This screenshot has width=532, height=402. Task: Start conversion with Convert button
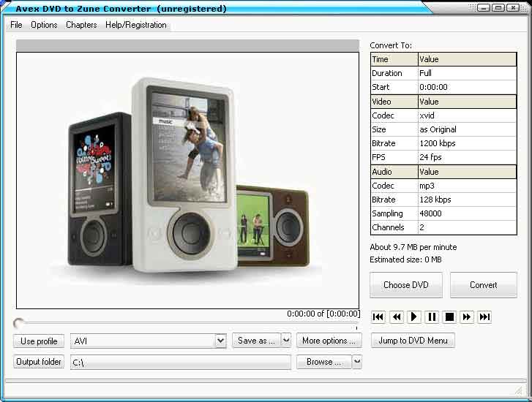(483, 285)
